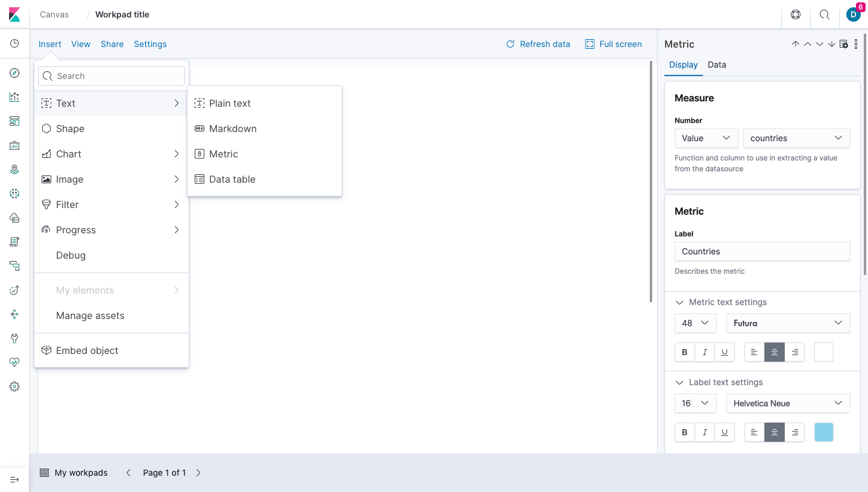The height and width of the screenshot is (492, 868).
Task: Collapse Metric text settings section
Action: point(721,302)
